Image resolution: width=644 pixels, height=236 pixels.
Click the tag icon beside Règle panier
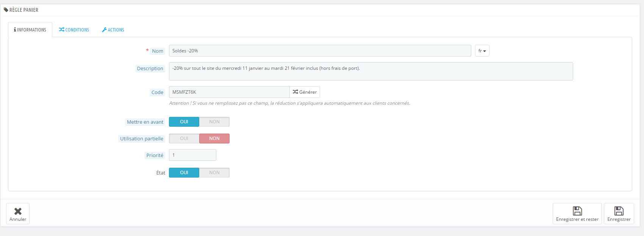click(x=6, y=10)
